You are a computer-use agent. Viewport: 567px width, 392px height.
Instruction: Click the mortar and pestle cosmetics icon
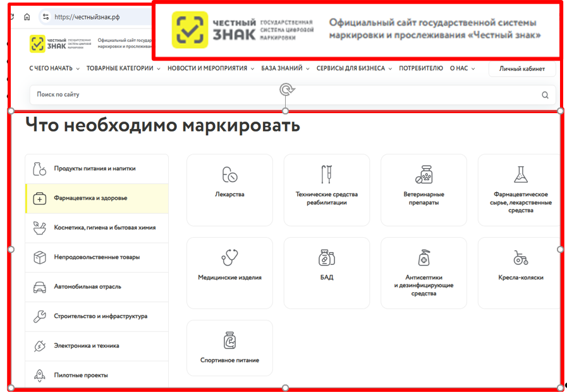(39, 228)
